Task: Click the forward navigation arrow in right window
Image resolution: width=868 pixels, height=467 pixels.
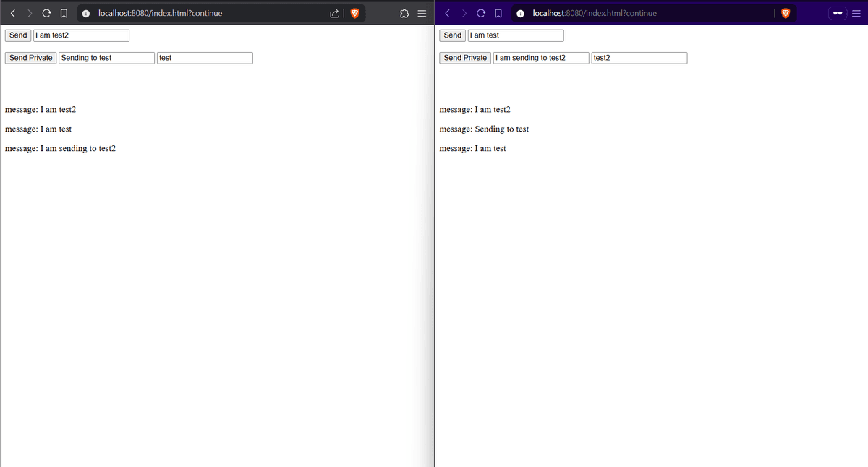Action: [464, 12]
